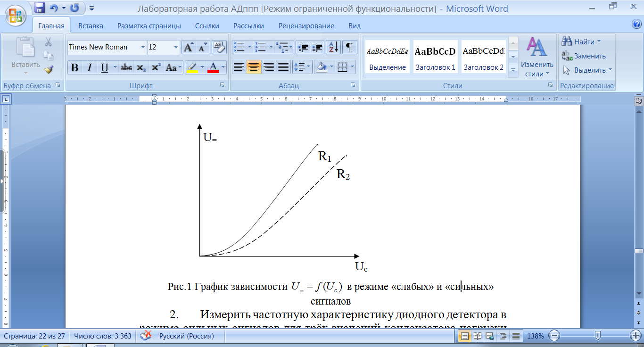Switch to Вид tab
Viewport: 644px width, 347px height.
355,26
